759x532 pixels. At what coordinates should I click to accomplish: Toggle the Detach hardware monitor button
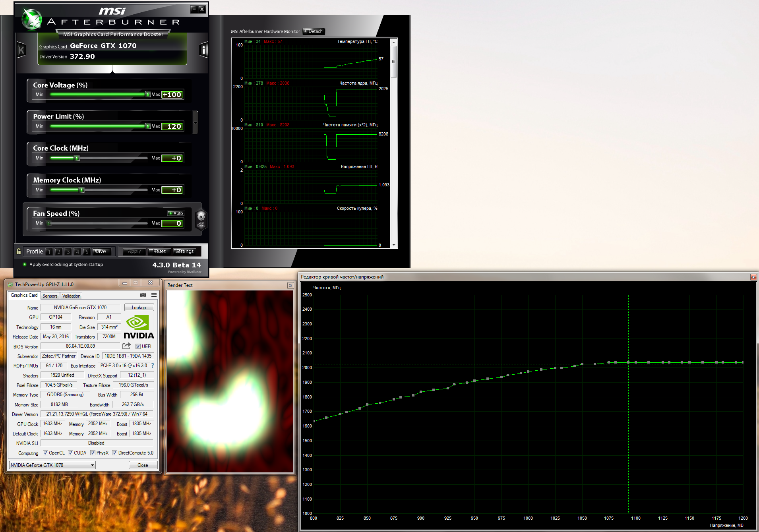pyautogui.click(x=314, y=31)
